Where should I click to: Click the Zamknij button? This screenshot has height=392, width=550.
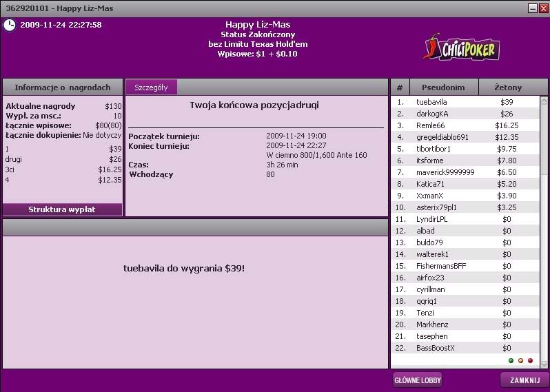click(524, 380)
